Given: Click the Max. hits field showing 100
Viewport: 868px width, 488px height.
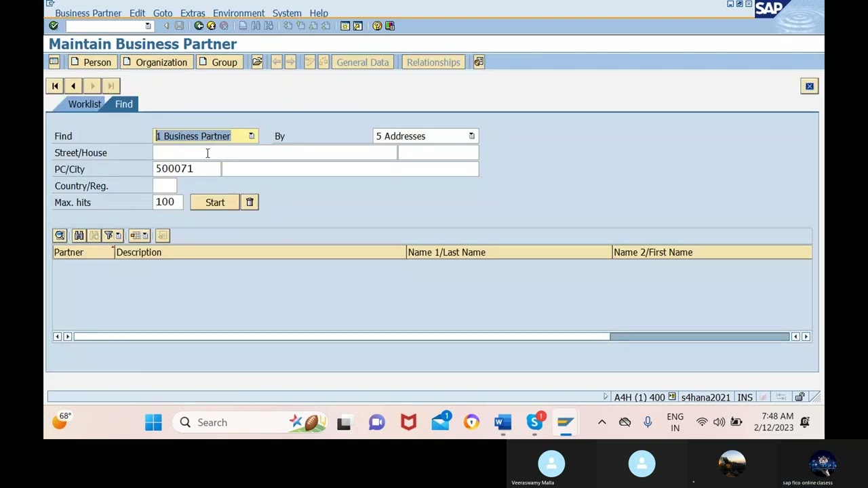Looking at the screenshot, I should (x=167, y=202).
